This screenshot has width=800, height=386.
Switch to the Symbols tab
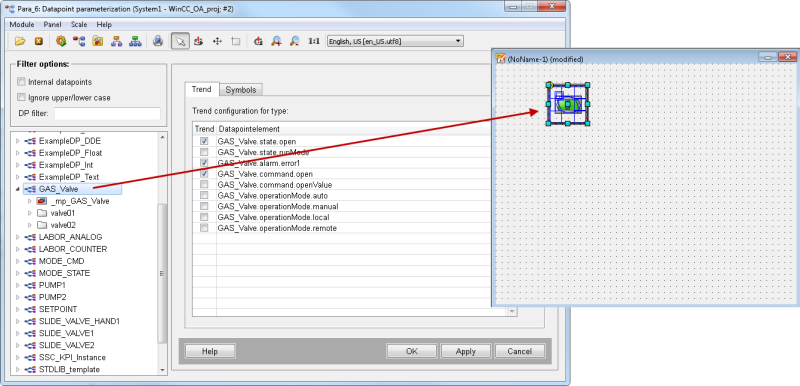coord(241,90)
